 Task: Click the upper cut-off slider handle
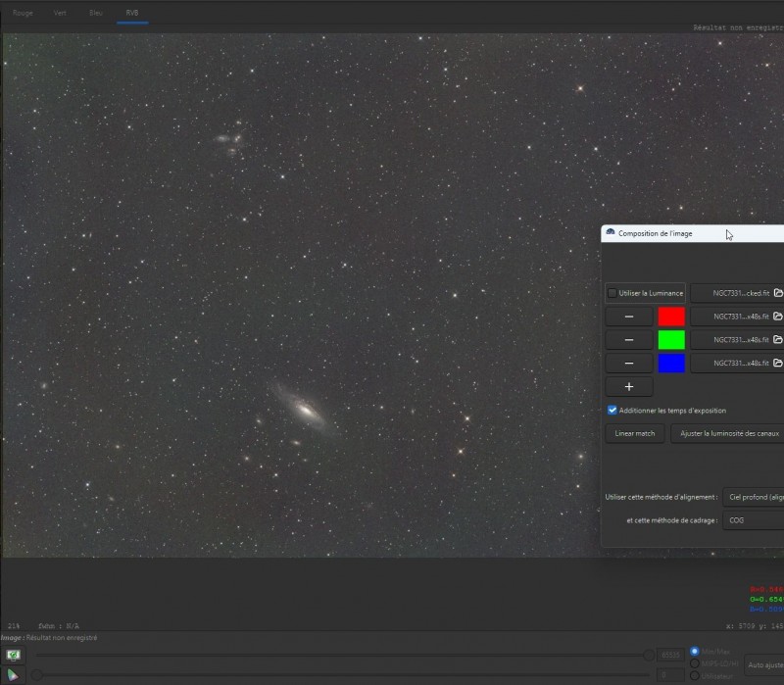(x=649, y=655)
